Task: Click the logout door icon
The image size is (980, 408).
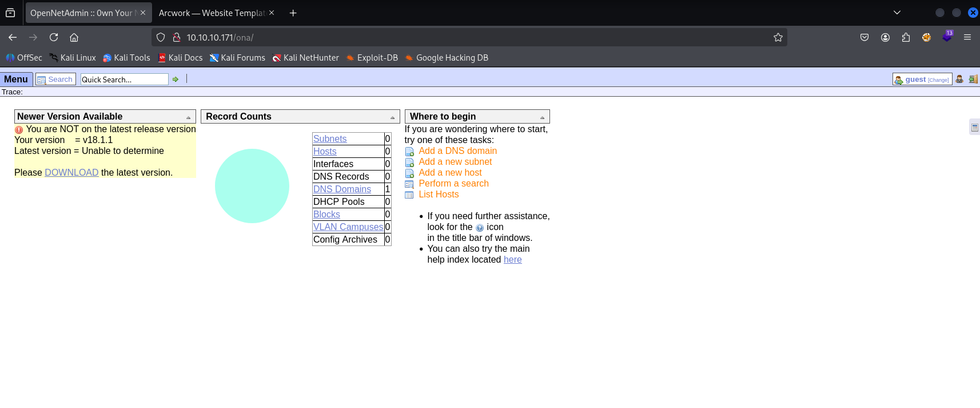Action: tap(973, 80)
